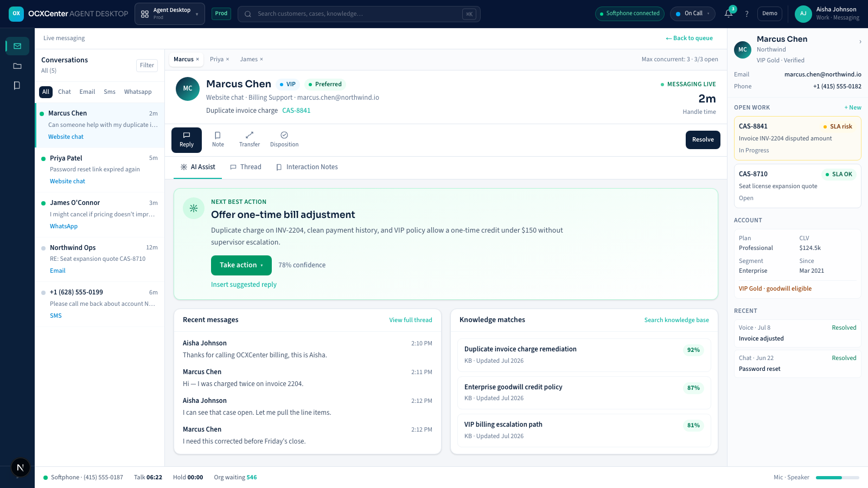
Task: Open the Agent Desktop app switcher
Action: [x=170, y=14]
